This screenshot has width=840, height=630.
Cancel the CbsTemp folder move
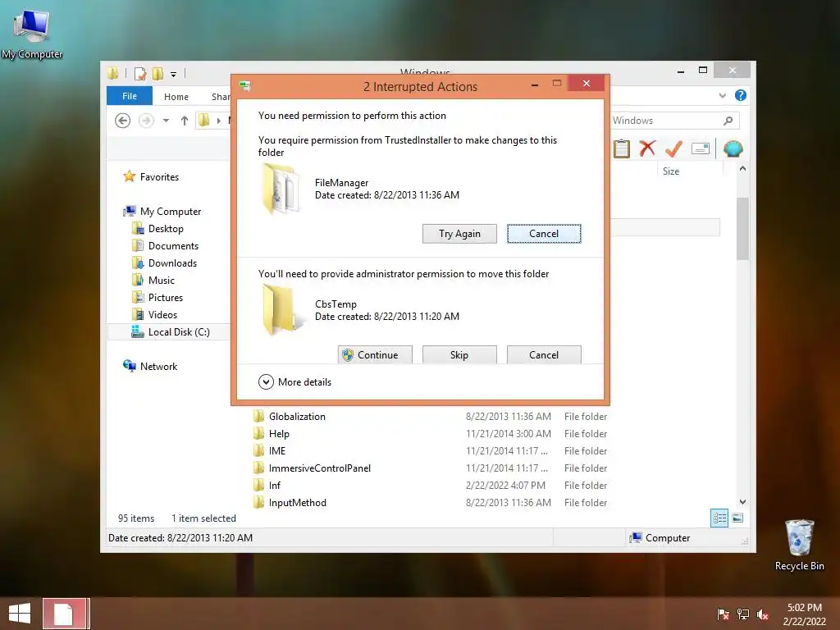tap(544, 354)
